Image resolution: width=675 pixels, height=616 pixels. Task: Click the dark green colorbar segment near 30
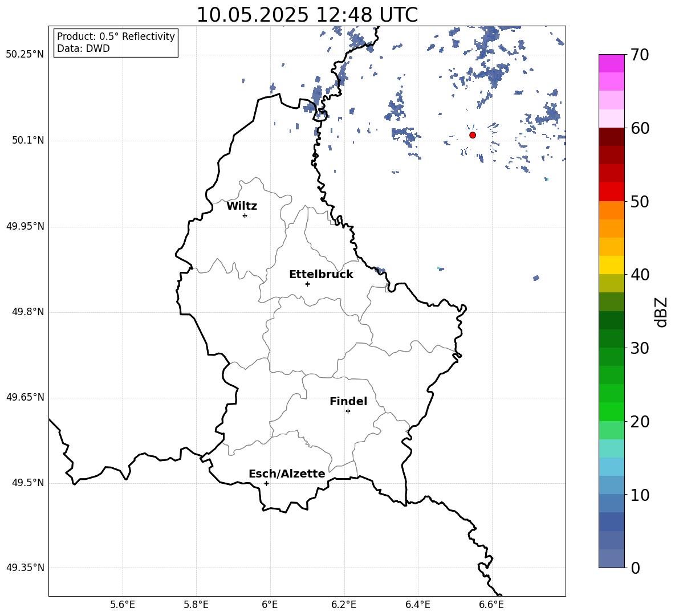point(611,338)
